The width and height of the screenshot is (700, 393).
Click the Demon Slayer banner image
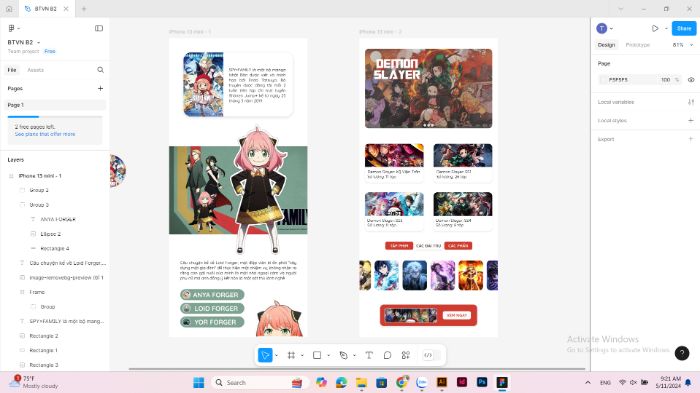pos(429,88)
